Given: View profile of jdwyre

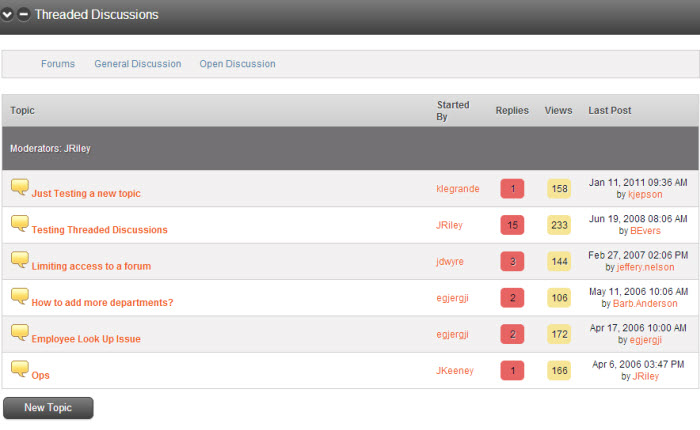Looking at the screenshot, I should [450, 262].
